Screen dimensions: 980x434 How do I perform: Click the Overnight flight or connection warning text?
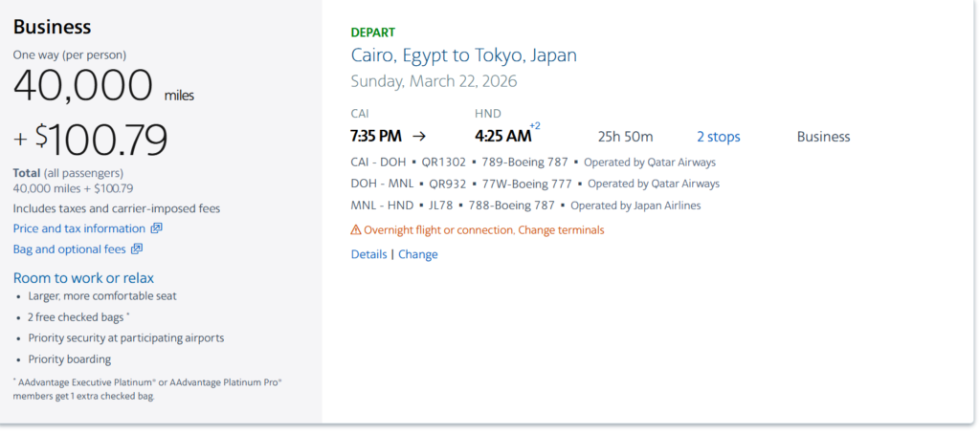tap(483, 230)
